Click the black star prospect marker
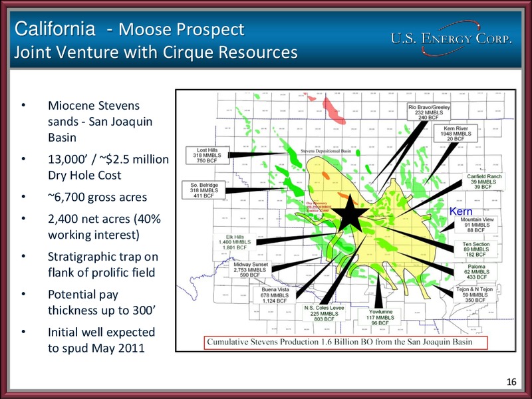This screenshot has height=399, width=532. click(350, 215)
